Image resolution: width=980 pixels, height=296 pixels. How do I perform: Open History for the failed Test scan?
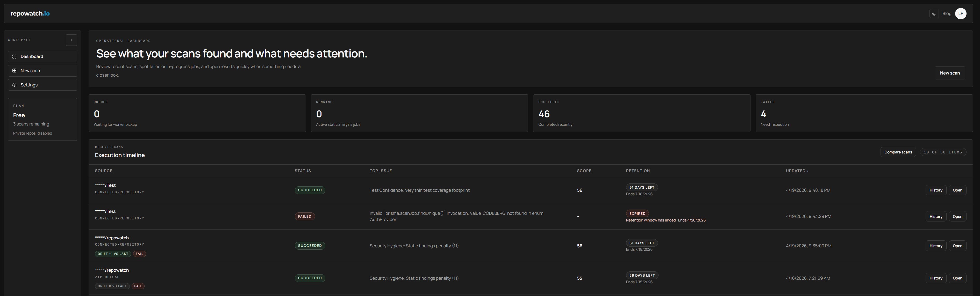point(935,217)
